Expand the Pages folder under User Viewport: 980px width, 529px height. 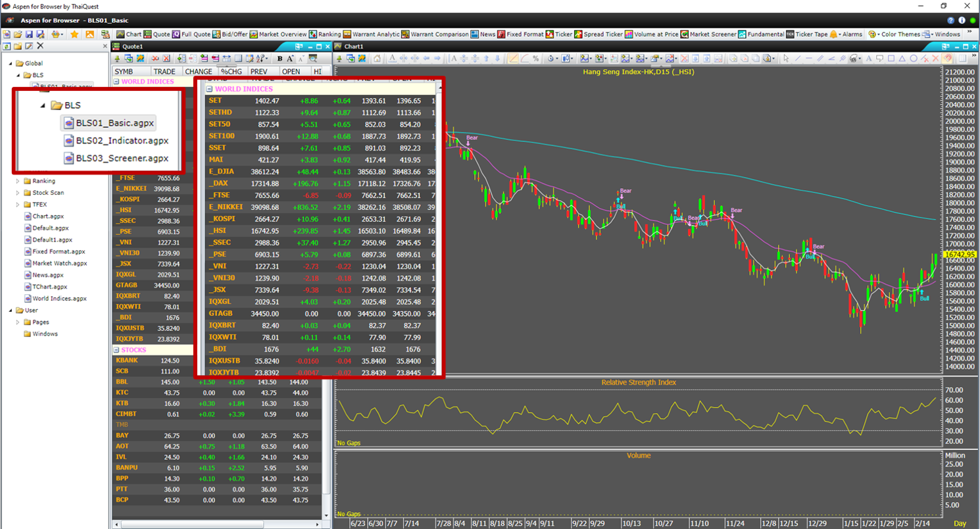point(18,322)
